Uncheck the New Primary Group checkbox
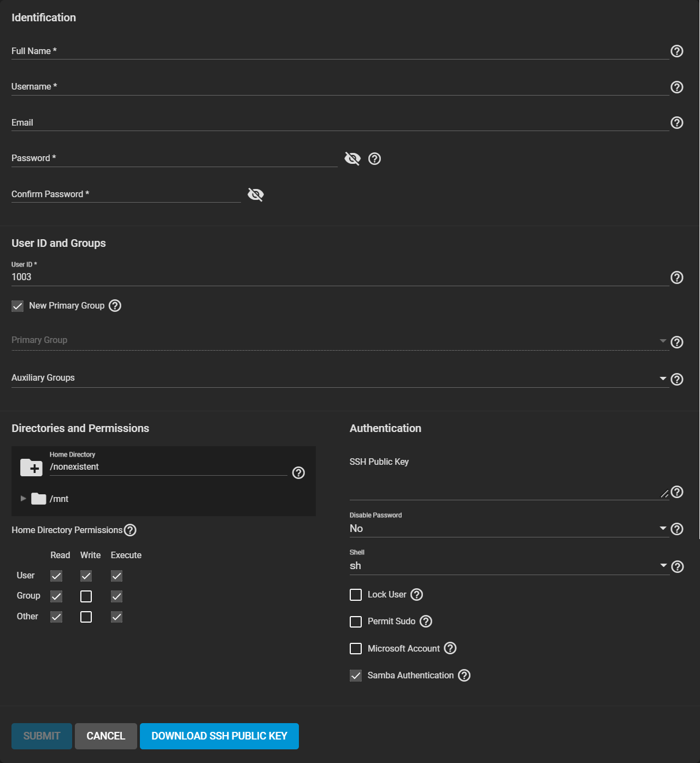 17,306
